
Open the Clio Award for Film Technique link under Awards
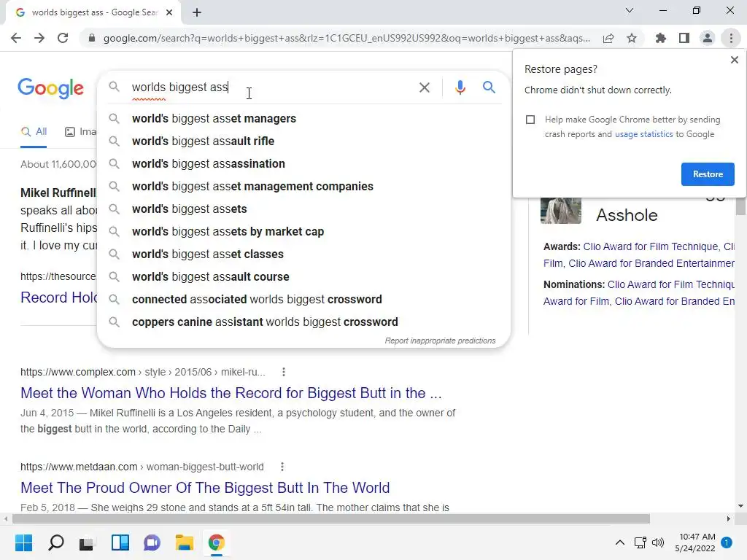pyautogui.click(x=651, y=246)
